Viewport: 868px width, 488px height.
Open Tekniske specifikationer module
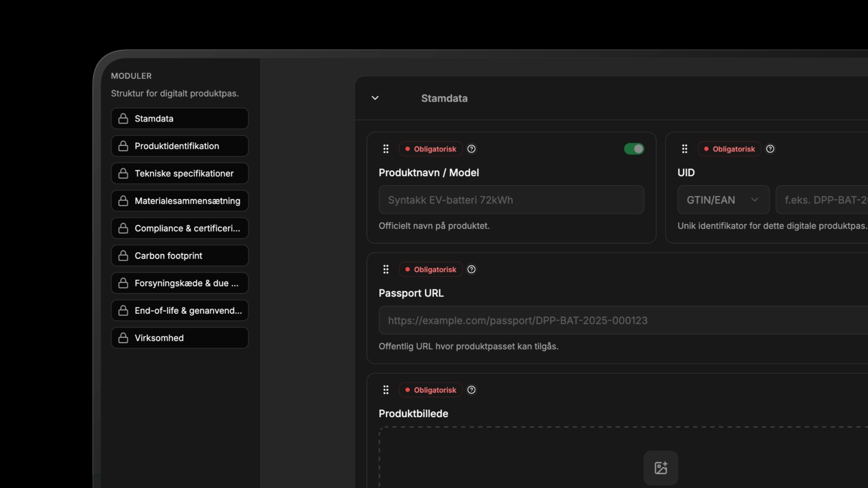[179, 174]
